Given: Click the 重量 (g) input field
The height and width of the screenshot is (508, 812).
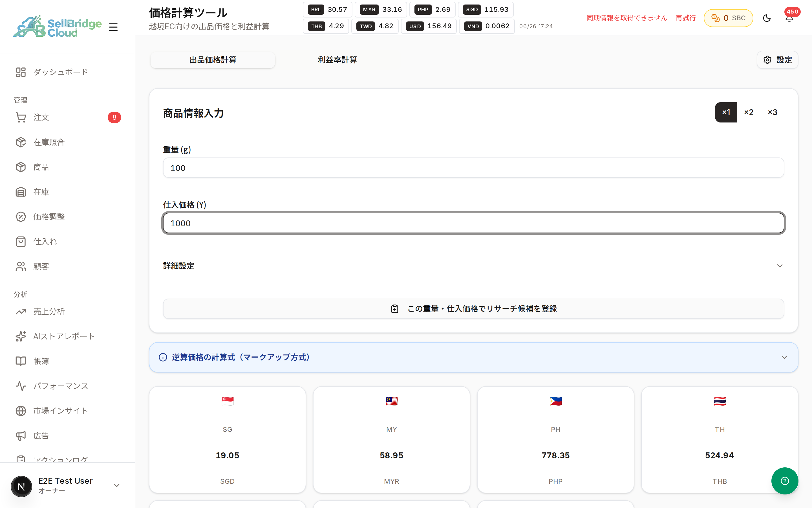Looking at the screenshot, I should [473, 168].
